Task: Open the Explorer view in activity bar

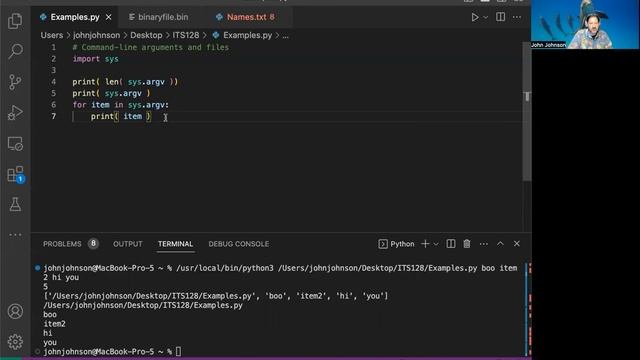Action: [15, 21]
